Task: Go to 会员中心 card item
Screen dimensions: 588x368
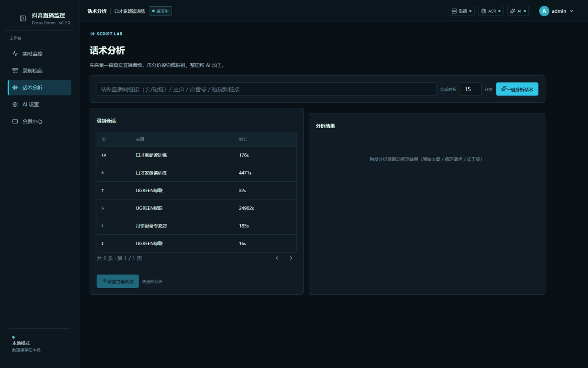Action: click(39, 122)
